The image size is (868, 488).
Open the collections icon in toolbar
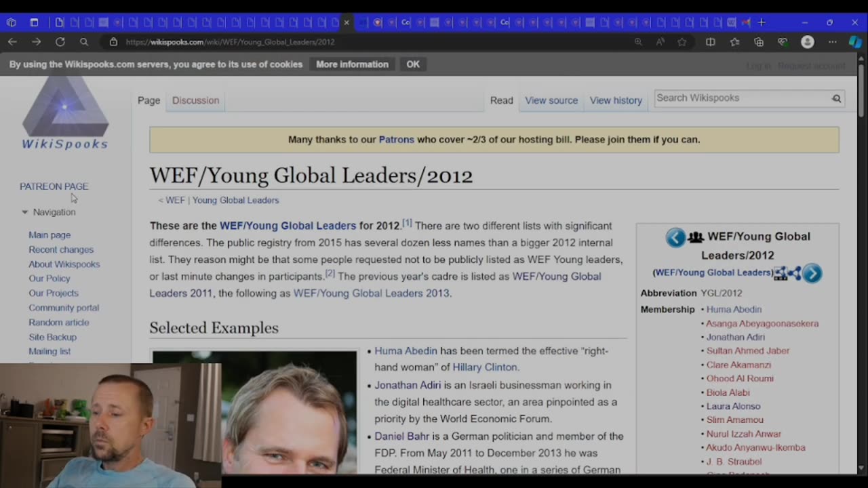coord(759,41)
